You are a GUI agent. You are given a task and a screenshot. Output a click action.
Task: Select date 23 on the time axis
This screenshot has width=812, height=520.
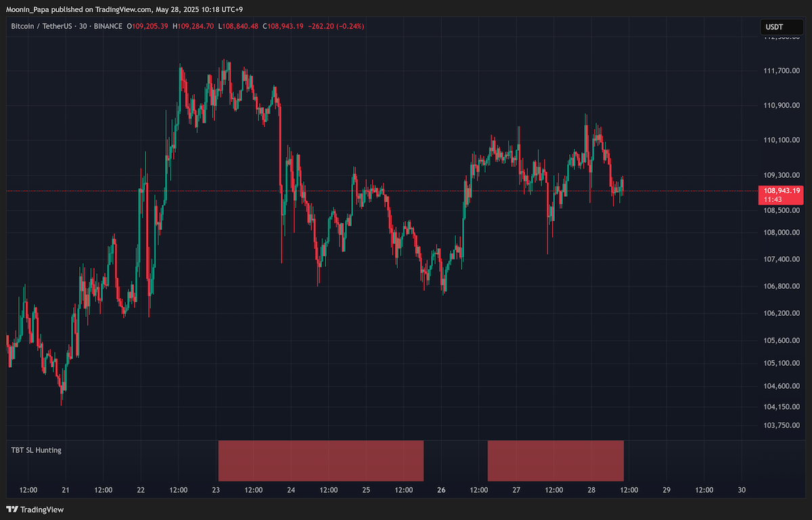tap(216, 490)
